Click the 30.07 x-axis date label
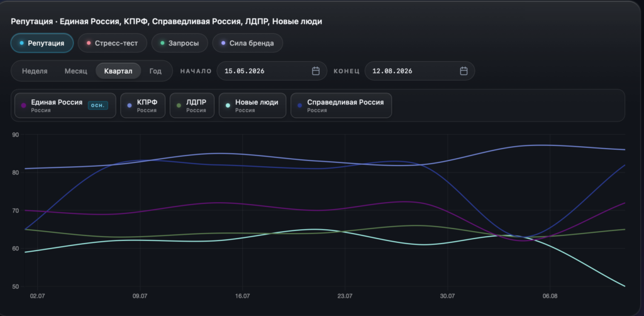 pos(447,296)
